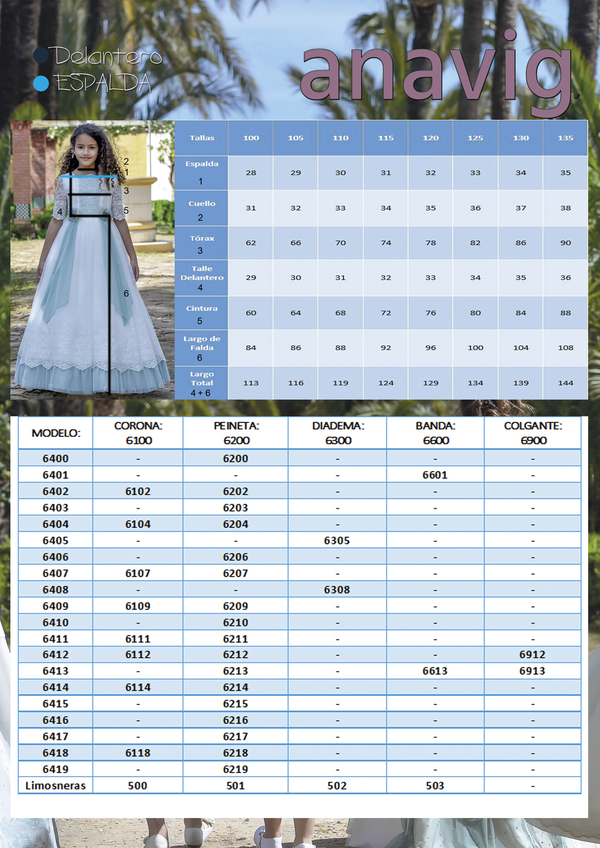Click the Tallas header cell
600x848 pixels.
pos(202,138)
